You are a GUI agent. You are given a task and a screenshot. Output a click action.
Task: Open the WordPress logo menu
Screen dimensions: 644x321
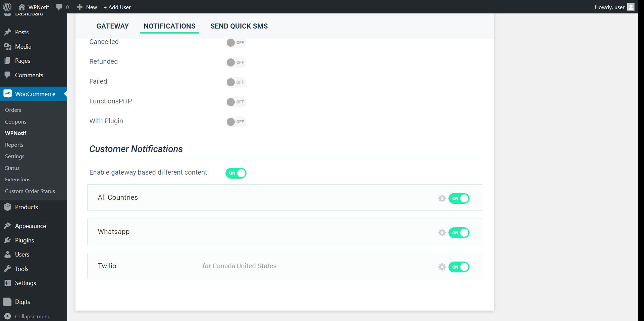coord(7,7)
